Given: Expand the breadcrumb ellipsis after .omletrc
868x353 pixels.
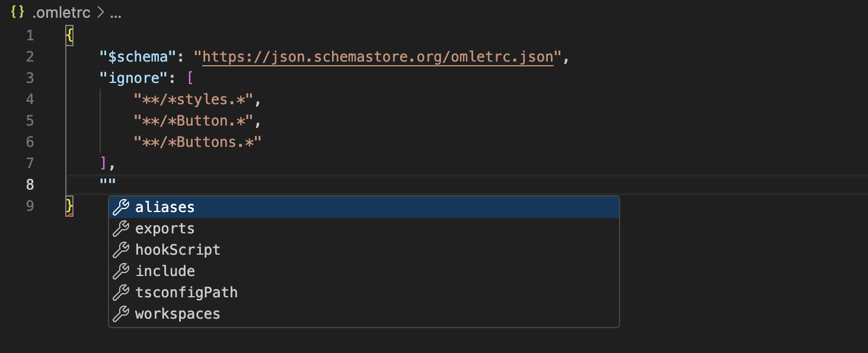Looking at the screenshot, I should tap(116, 13).
